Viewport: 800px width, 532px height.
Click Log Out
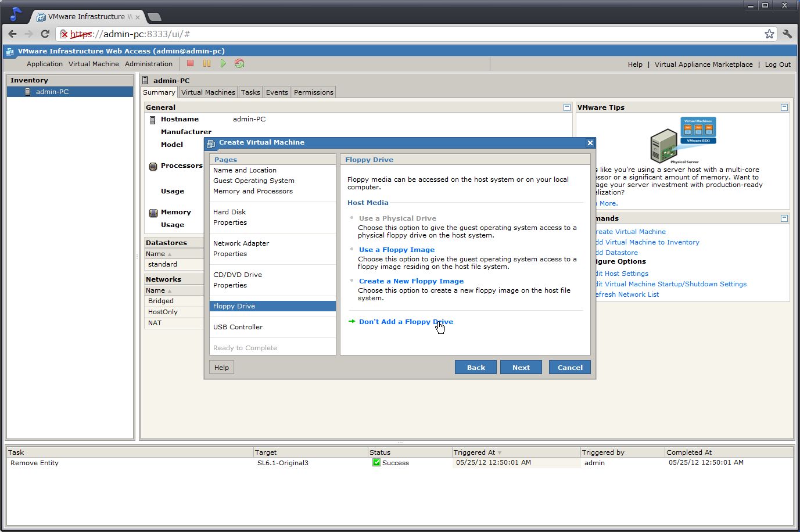(777, 64)
